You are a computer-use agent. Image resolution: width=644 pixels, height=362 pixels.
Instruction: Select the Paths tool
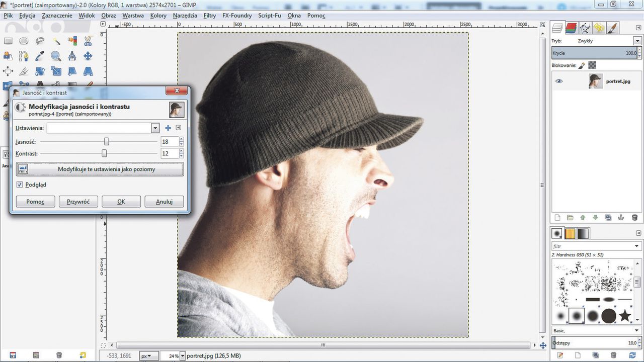pyautogui.click(x=24, y=56)
